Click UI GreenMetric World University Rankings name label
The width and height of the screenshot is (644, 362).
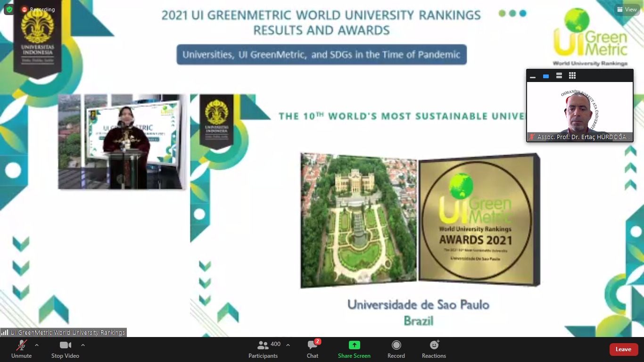67,332
